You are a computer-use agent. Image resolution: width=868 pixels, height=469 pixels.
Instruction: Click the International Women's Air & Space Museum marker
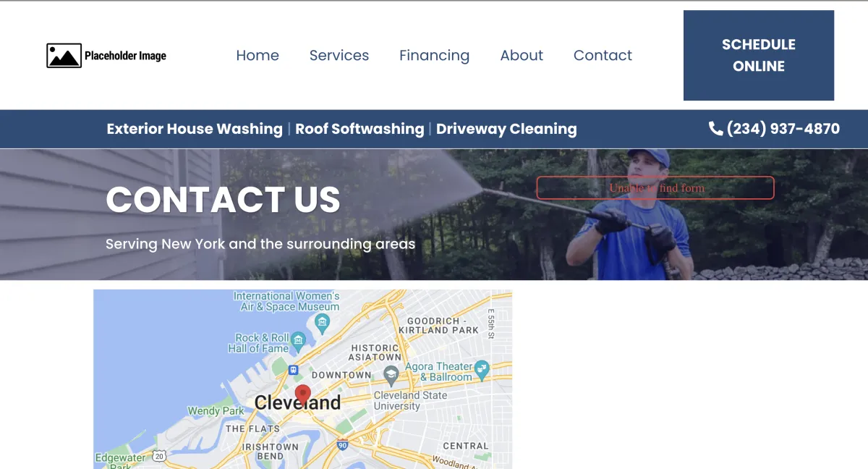pyautogui.click(x=323, y=321)
